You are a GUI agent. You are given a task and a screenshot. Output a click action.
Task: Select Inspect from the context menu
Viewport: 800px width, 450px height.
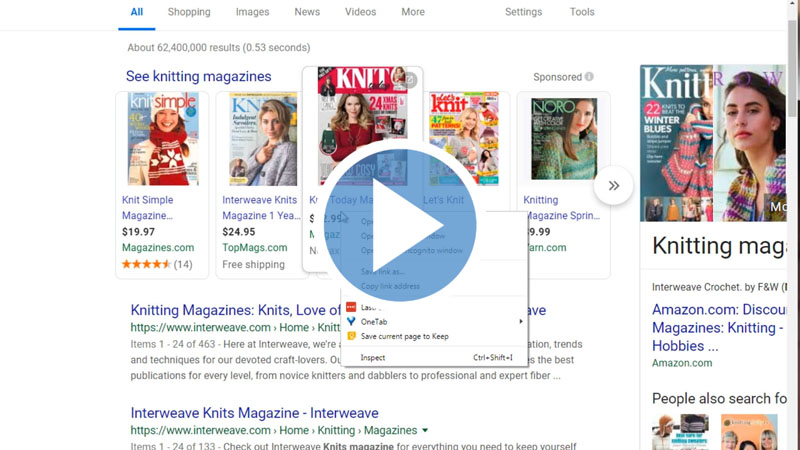pyautogui.click(x=373, y=357)
